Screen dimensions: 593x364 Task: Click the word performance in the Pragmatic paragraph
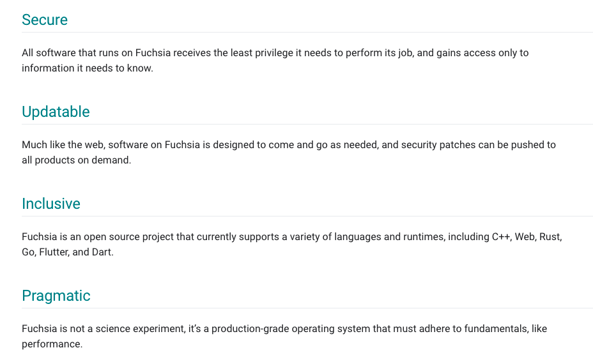point(52,344)
